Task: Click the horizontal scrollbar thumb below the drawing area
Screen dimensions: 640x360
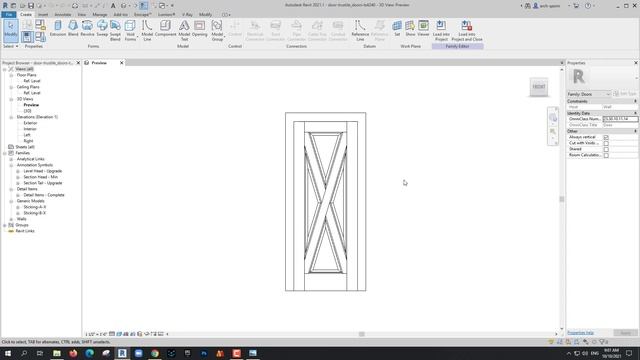Action: [x=362, y=334]
